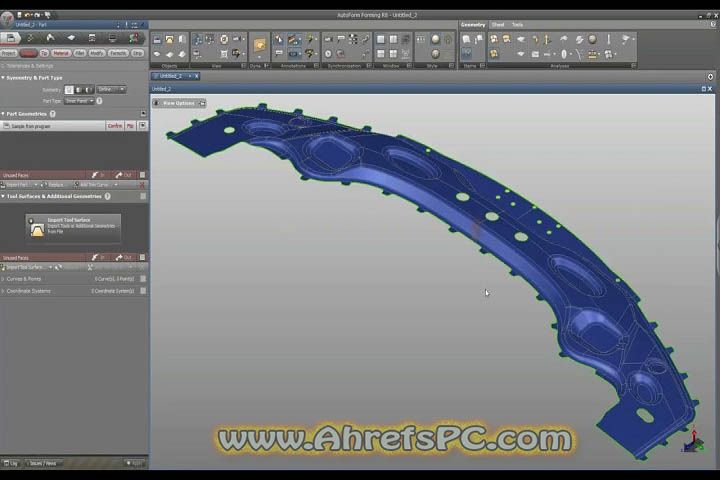Open the Define symmetry dropdown
Screen dimensions: 720x480
(111, 90)
